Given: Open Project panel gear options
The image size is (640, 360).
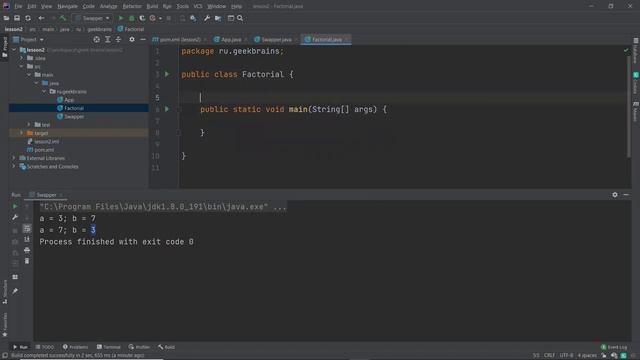Looking at the screenshot, I should (131, 39).
